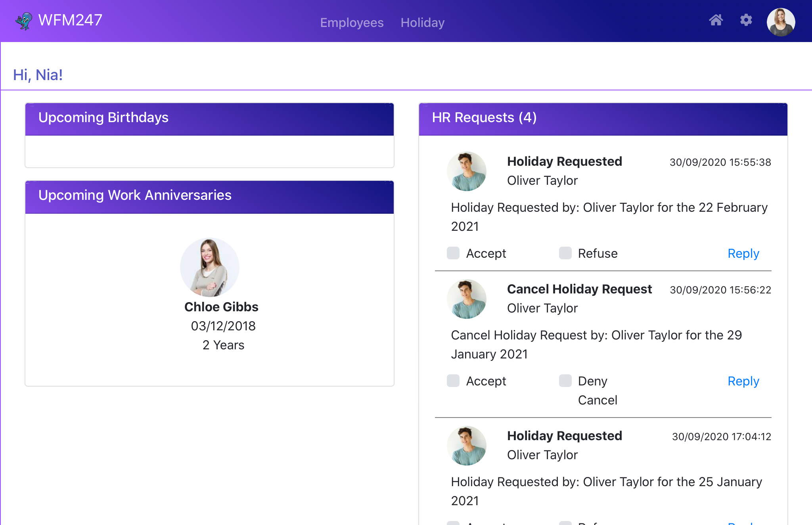
Task: Tick Accept for the 22 February holiday request
Action: coord(453,253)
